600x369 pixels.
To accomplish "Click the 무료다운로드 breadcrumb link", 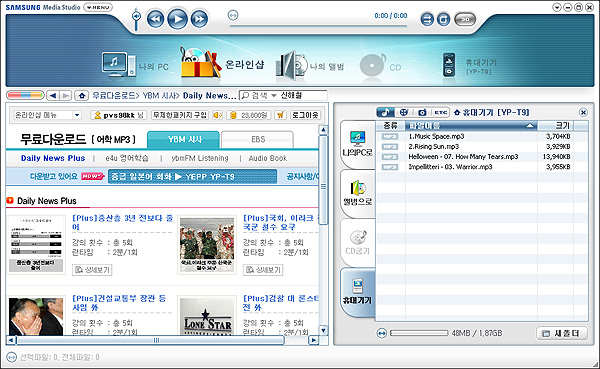I will [x=113, y=95].
